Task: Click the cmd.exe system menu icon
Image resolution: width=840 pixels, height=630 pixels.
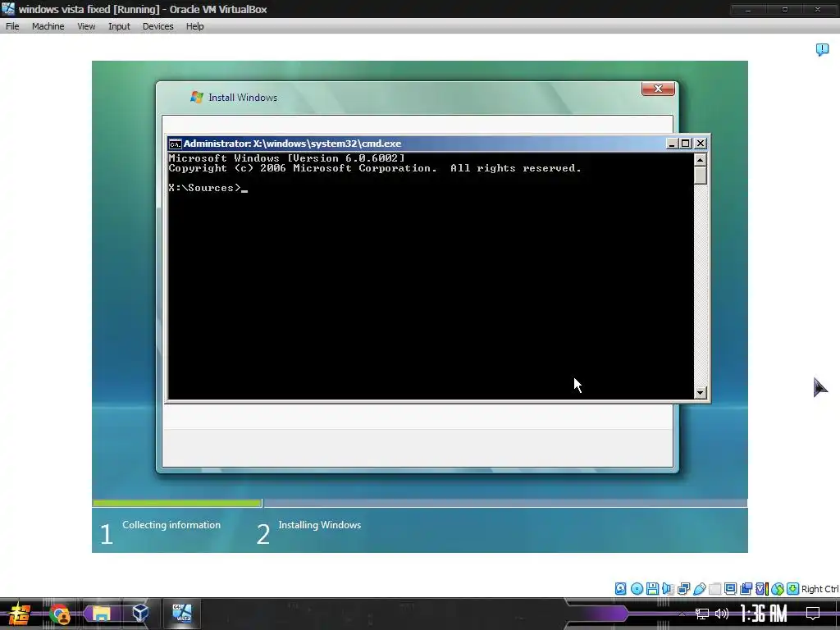Action: click(x=175, y=144)
